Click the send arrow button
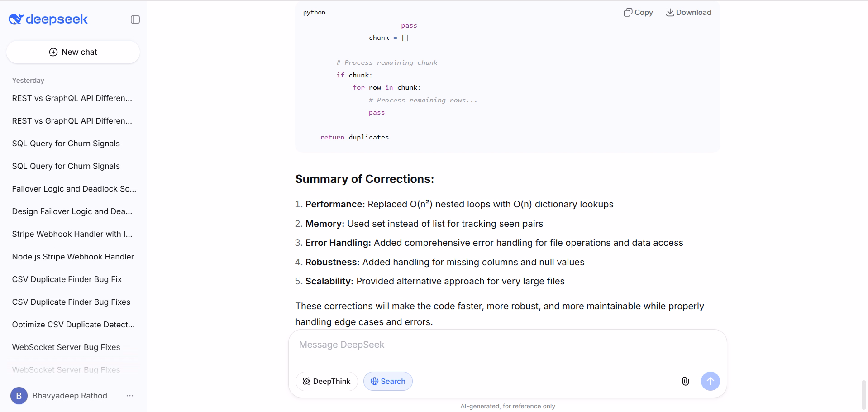 tap(710, 381)
